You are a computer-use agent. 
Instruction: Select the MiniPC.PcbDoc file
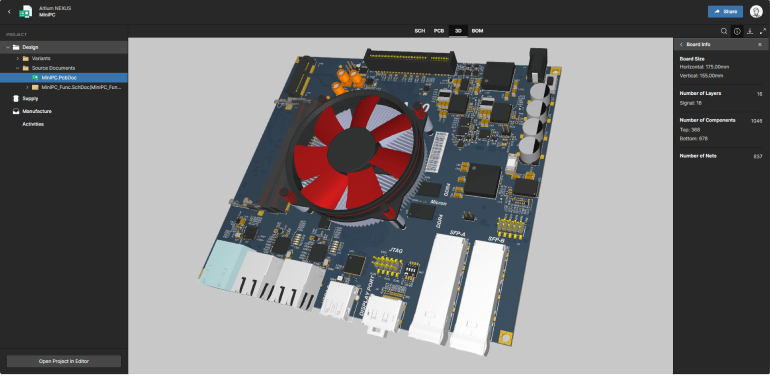pyautogui.click(x=64, y=78)
